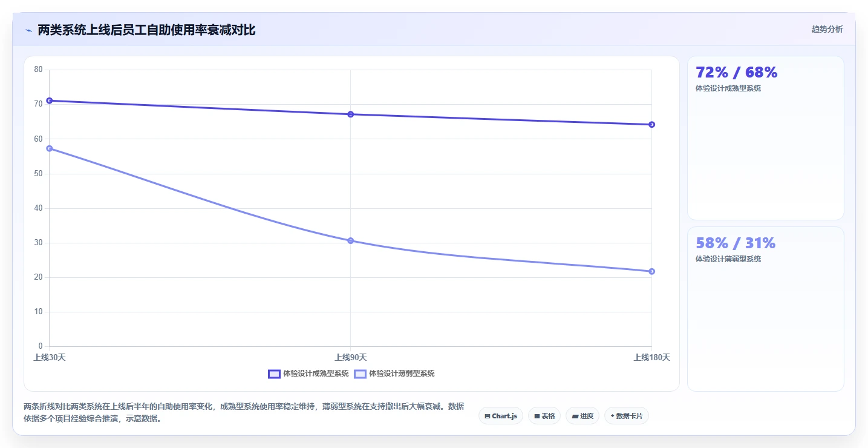The image size is (868, 448).
Task: Toggle 体验设计薄弱型系统 legend item
Action: tap(394, 374)
